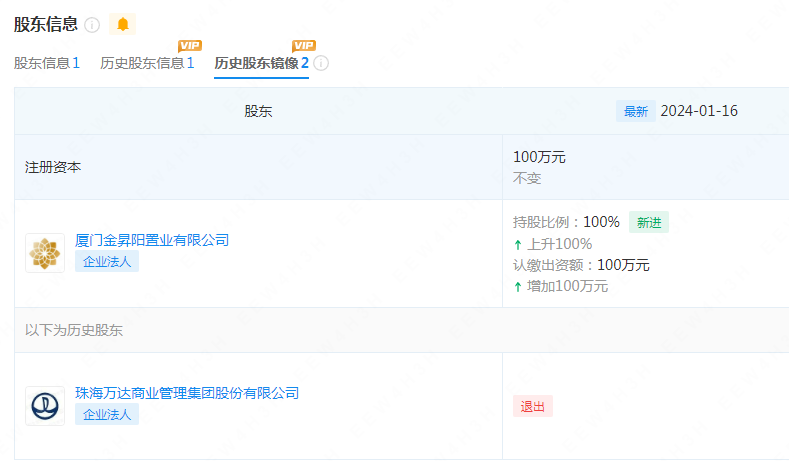The width and height of the screenshot is (789, 461).
Task: Click the 2024-01-16 date column header
Action: point(699,111)
